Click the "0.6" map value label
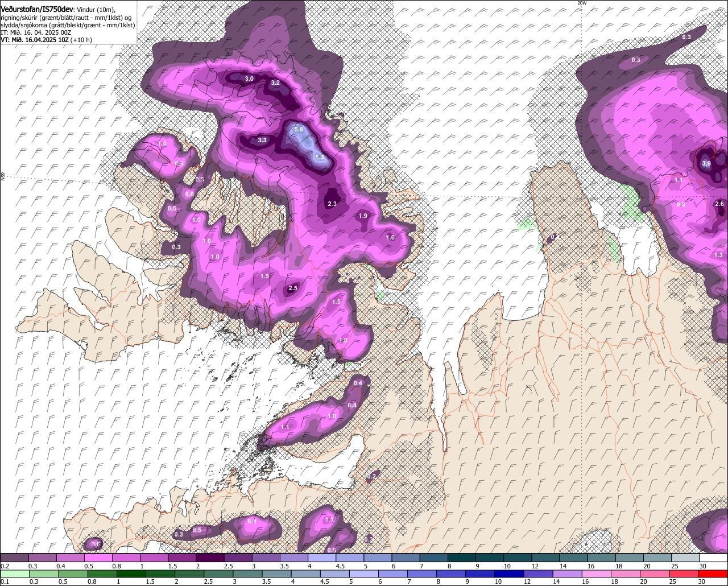 pos(189,195)
